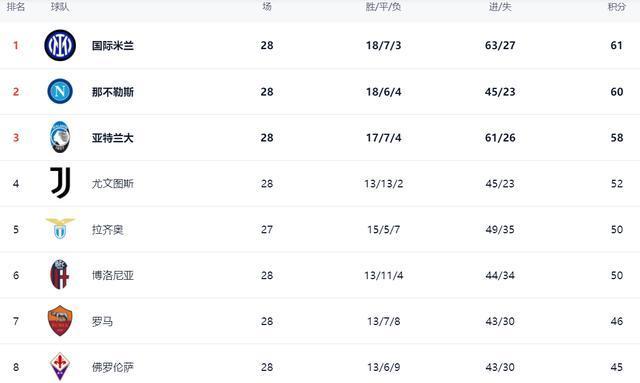Image resolution: width=640 pixels, height=383 pixels.
Task: Select the 罗马 team name
Action: (x=102, y=321)
